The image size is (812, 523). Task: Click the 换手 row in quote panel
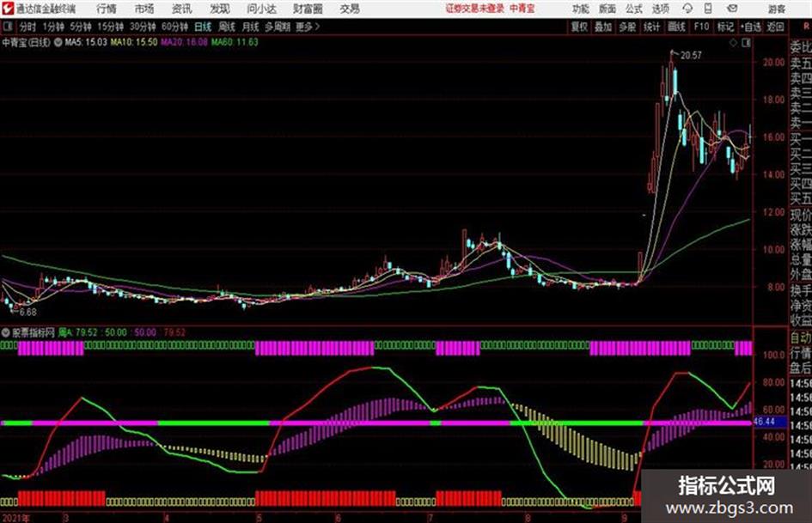[x=801, y=290]
